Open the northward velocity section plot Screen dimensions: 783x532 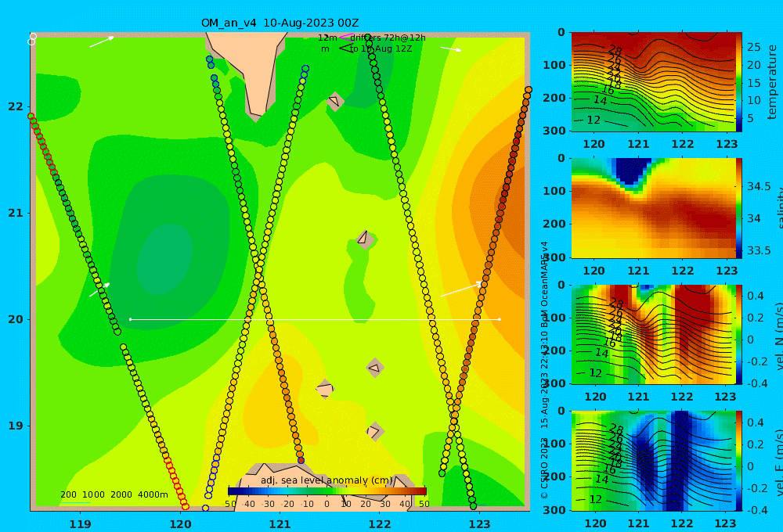point(653,334)
